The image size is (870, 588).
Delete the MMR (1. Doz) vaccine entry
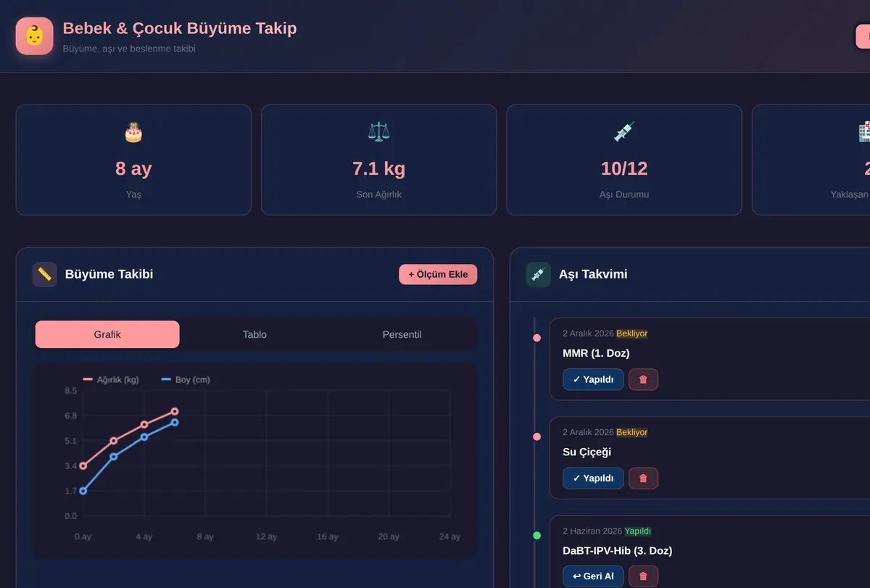click(643, 379)
